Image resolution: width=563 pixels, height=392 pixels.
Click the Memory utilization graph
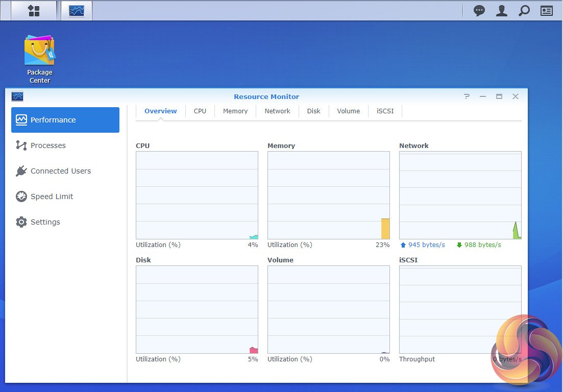click(329, 195)
